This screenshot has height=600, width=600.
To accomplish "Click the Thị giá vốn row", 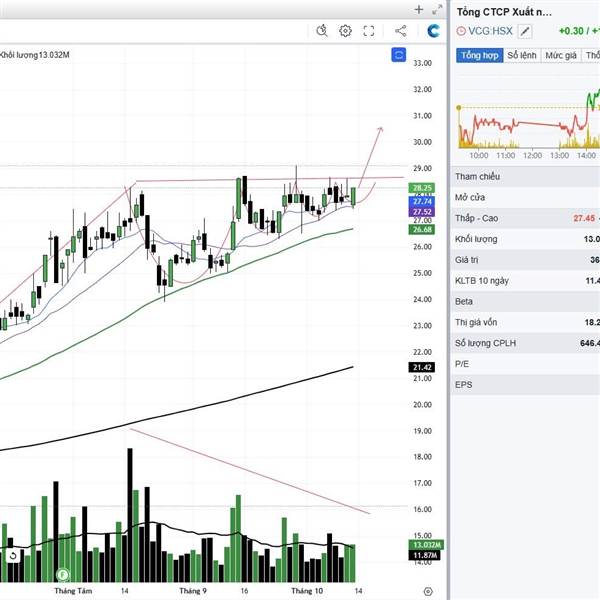I will coord(526,322).
